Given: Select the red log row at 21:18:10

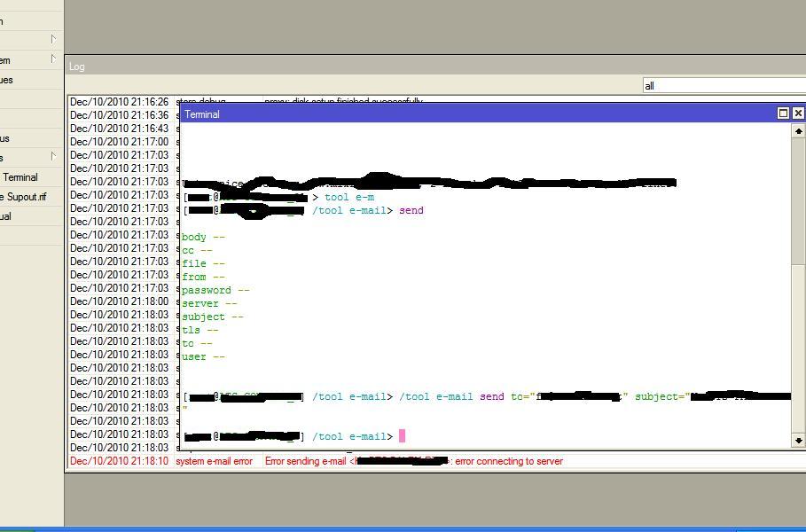Looking at the screenshot, I should click(x=437, y=461).
